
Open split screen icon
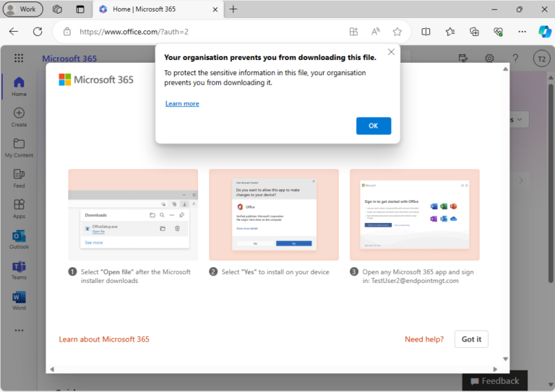pos(426,32)
